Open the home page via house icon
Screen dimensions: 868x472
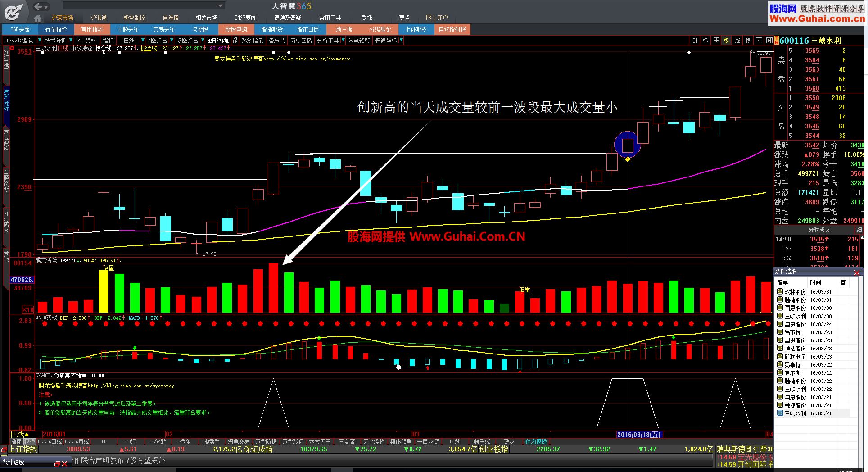(37, 18)
